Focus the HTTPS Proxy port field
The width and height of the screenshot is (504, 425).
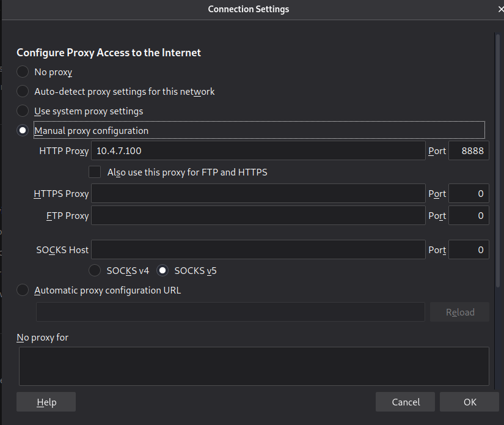pyautogui.click(x=469, y=194)
